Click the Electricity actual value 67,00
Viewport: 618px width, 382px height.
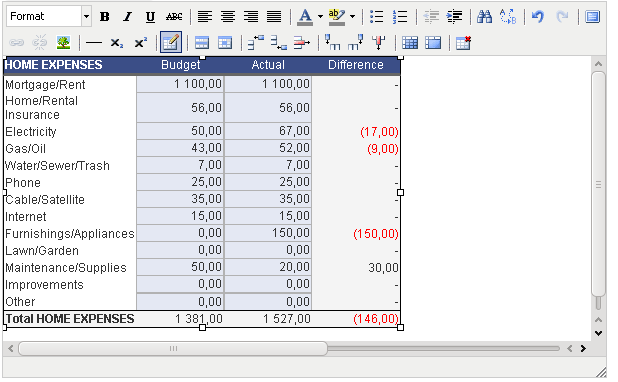tap(294, 131)
